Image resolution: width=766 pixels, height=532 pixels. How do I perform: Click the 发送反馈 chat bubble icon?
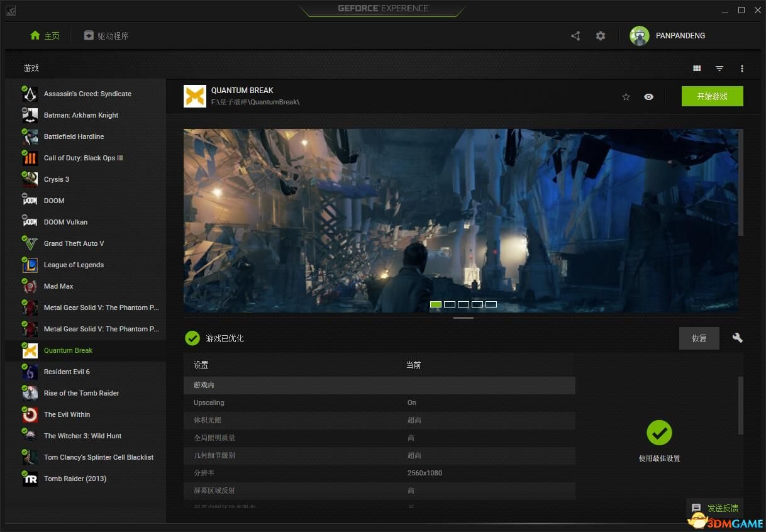[x=696, y=508]
